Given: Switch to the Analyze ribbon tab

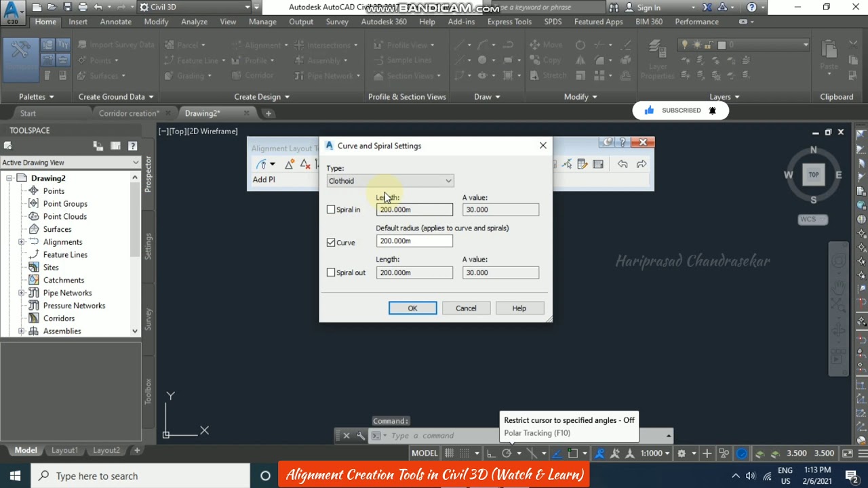Looking at the screenshot, I should (194, 22).
